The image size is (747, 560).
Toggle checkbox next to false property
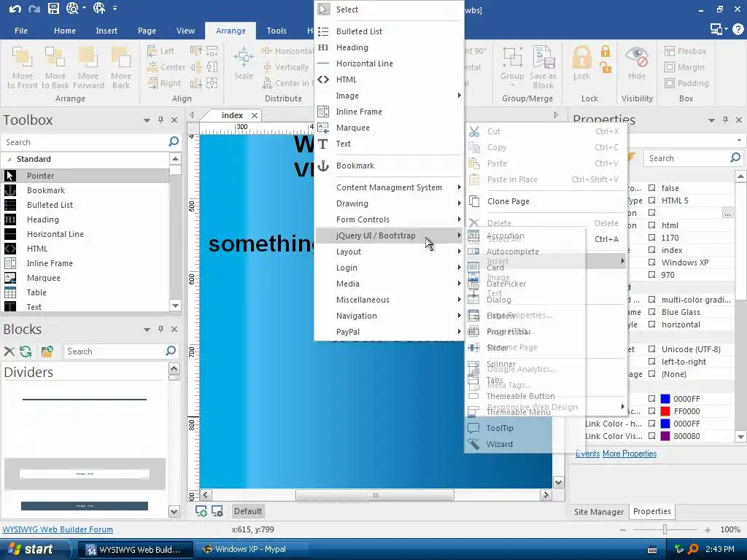click(651, 188)
